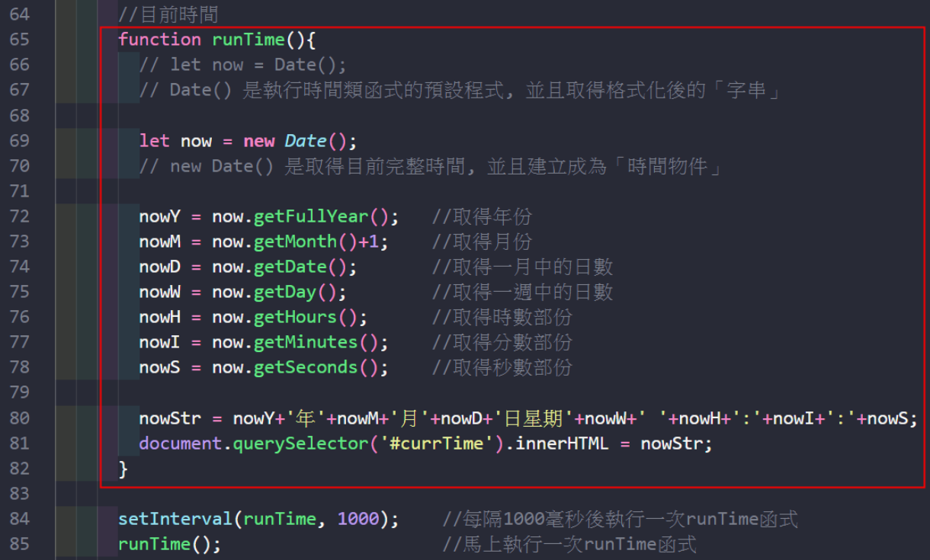Place cursor on the getHours method
The image size is (930, 560).
295,317
